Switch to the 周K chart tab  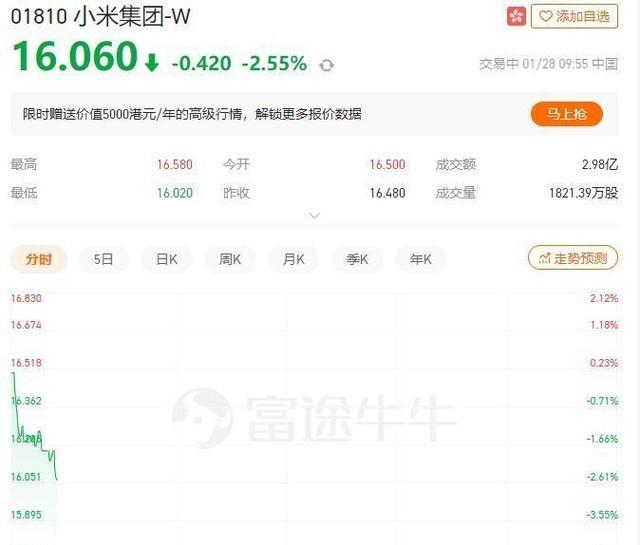coord(230,259)
